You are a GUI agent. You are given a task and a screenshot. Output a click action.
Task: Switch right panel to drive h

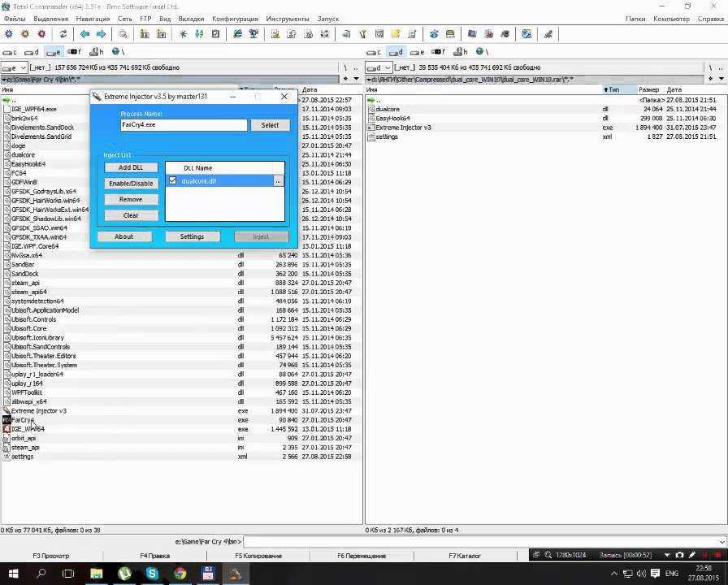(460, 52)
